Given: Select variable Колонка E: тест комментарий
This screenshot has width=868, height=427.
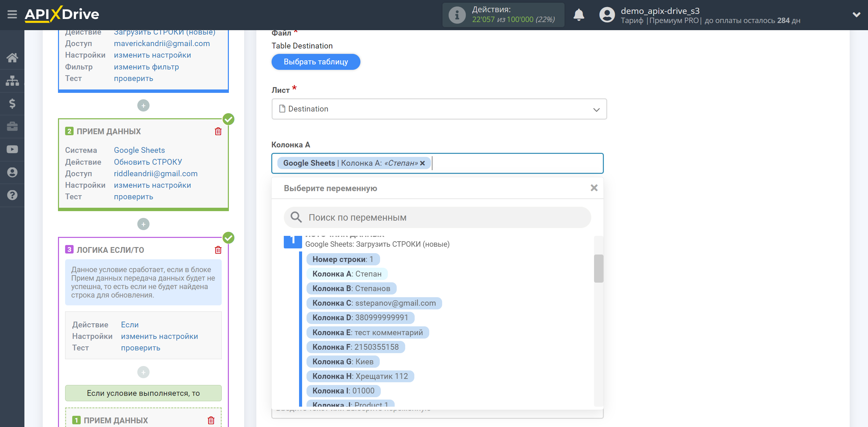Looking at the screenshot, I should click(368, 333).
